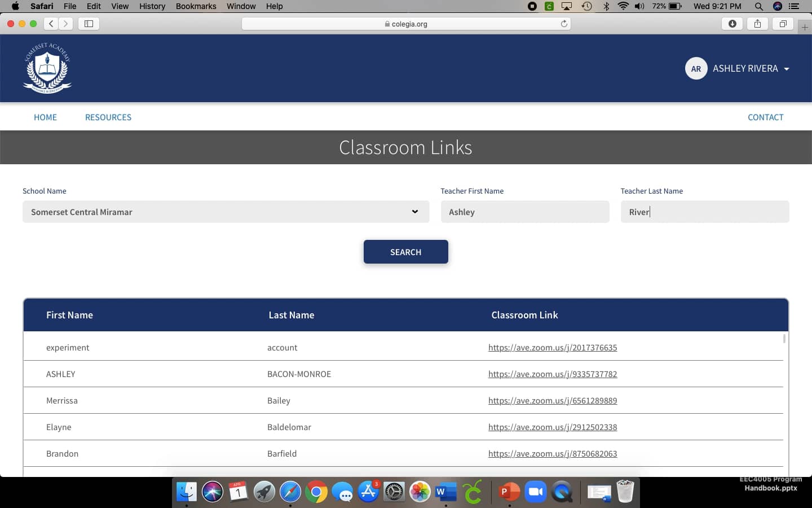Select the 'BACON-MONROE' last name cell
This screenshot has width=812, height=508.
[299, 374]
